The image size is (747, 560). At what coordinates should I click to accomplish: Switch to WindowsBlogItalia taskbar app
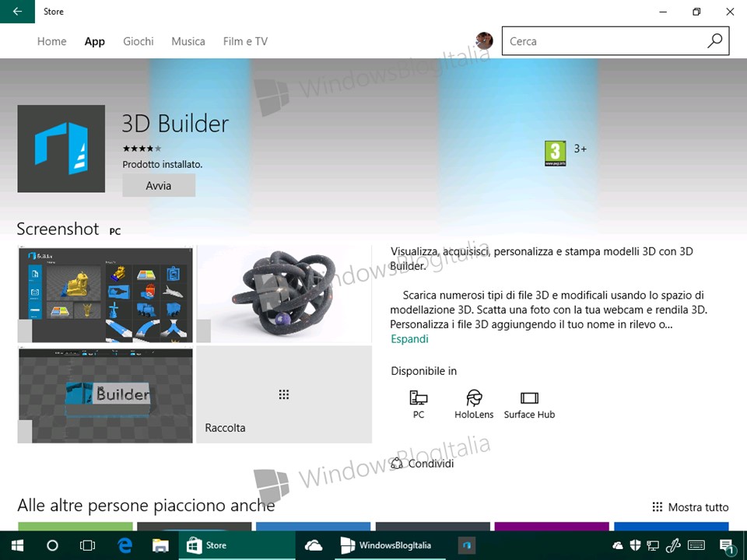(x=390, y=545)
